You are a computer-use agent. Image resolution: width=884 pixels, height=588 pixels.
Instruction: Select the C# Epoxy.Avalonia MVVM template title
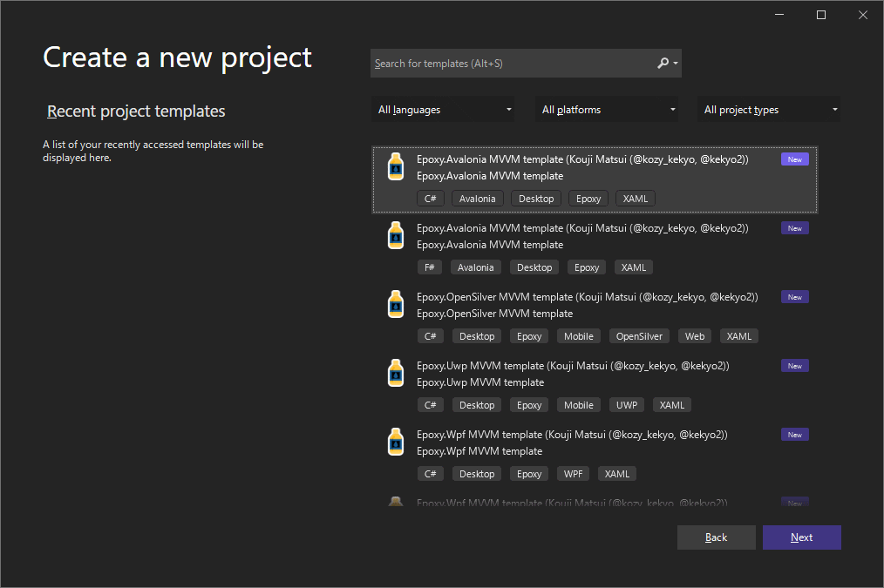[582, 159]
